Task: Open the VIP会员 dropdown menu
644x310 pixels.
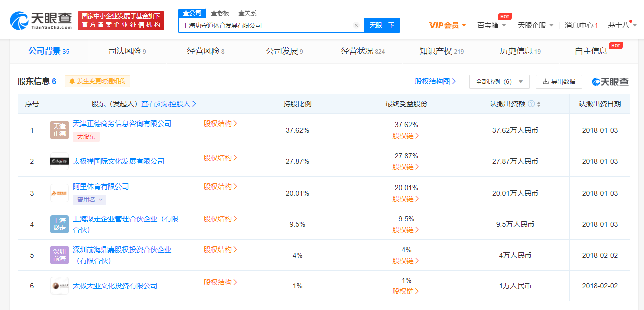Action: point(447,25)
